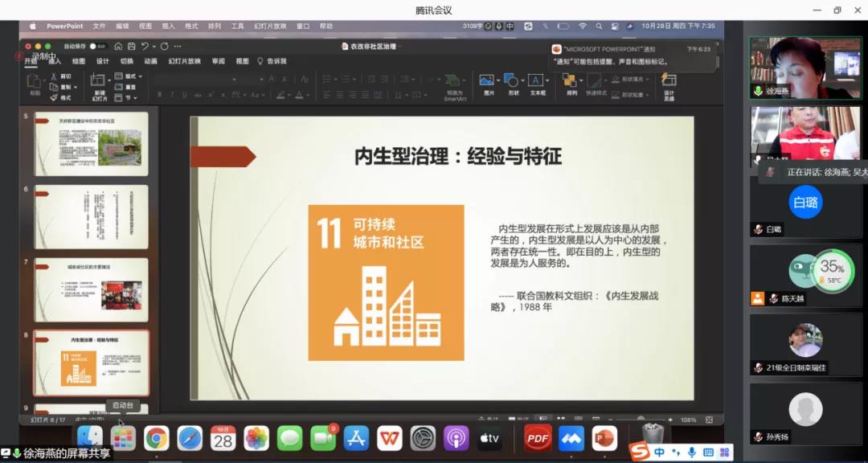
Task: Open Tencent Meeting app from the Dock
Action: 571,439
